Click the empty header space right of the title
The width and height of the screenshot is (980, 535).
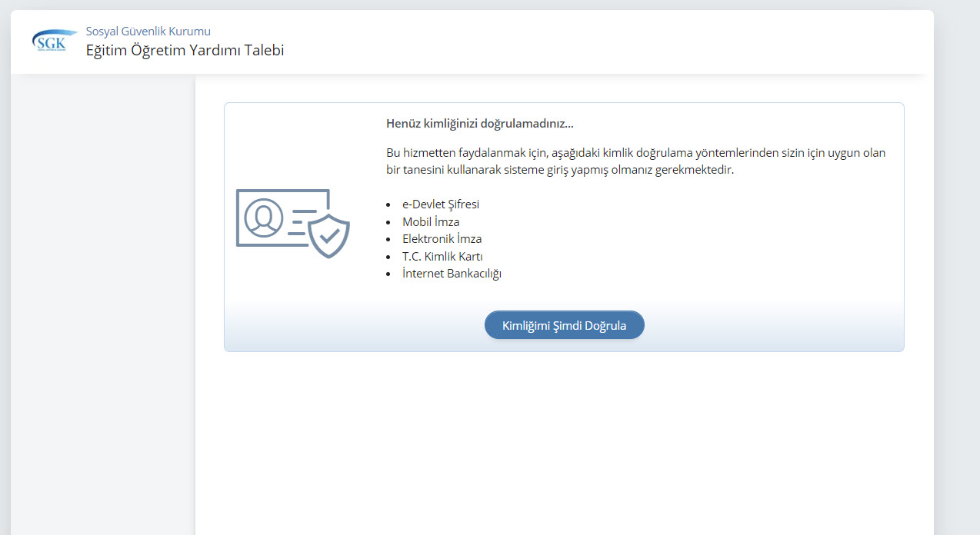tap(615, 43)
